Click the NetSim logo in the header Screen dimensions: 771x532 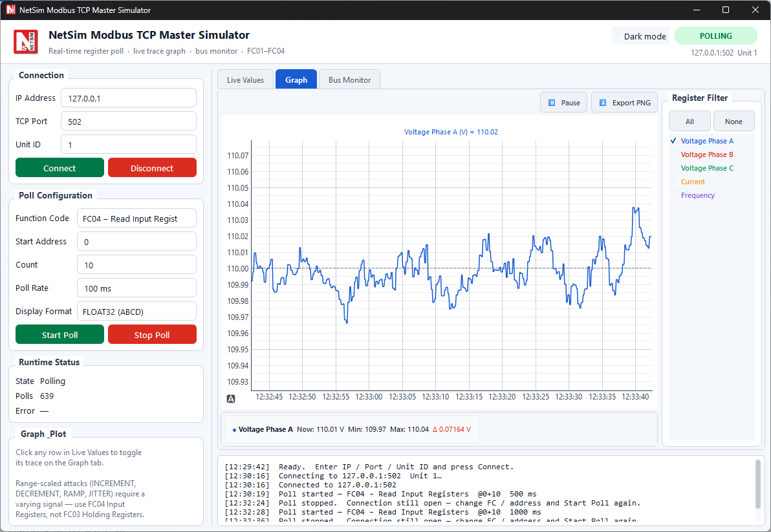(26, 42)
